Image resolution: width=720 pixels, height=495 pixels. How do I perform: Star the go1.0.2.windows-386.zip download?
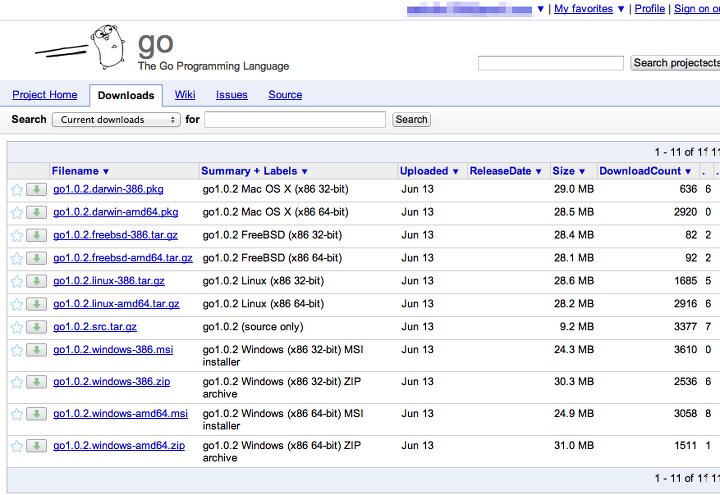(x=17, y=382)
